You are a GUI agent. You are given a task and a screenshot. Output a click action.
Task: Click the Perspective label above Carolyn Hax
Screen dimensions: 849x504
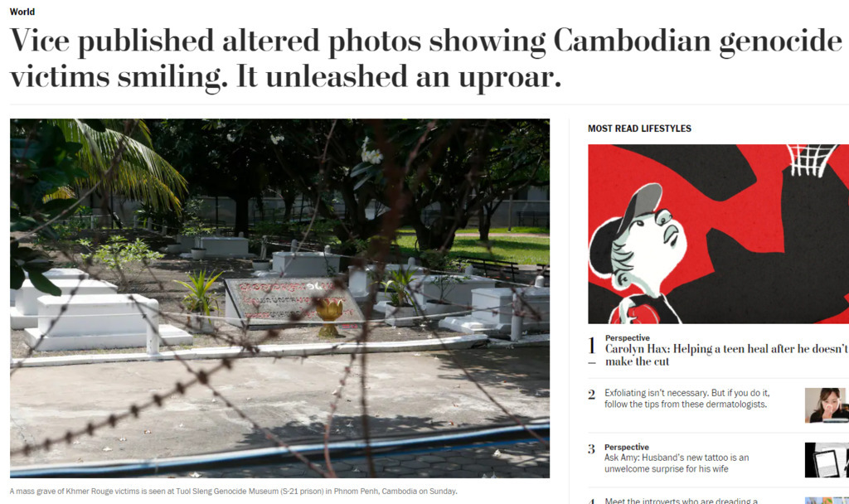click(x=628, y=338)
